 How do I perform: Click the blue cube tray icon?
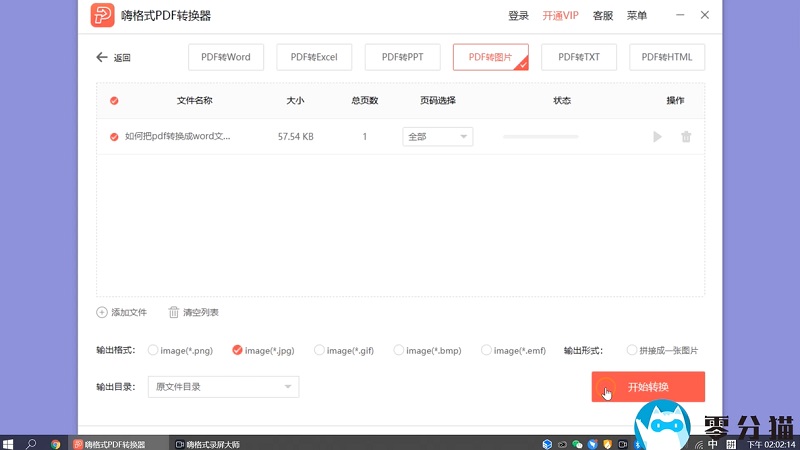(547, 444)
